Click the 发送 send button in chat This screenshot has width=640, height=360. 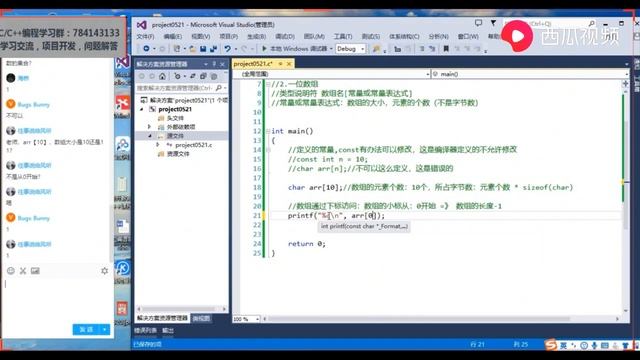pos(87,329)
